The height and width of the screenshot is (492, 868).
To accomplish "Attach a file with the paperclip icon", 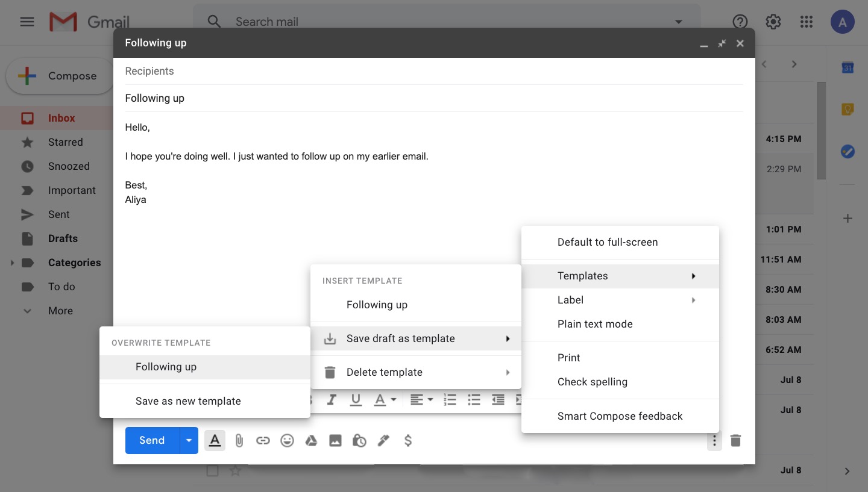I will point(239,441).
